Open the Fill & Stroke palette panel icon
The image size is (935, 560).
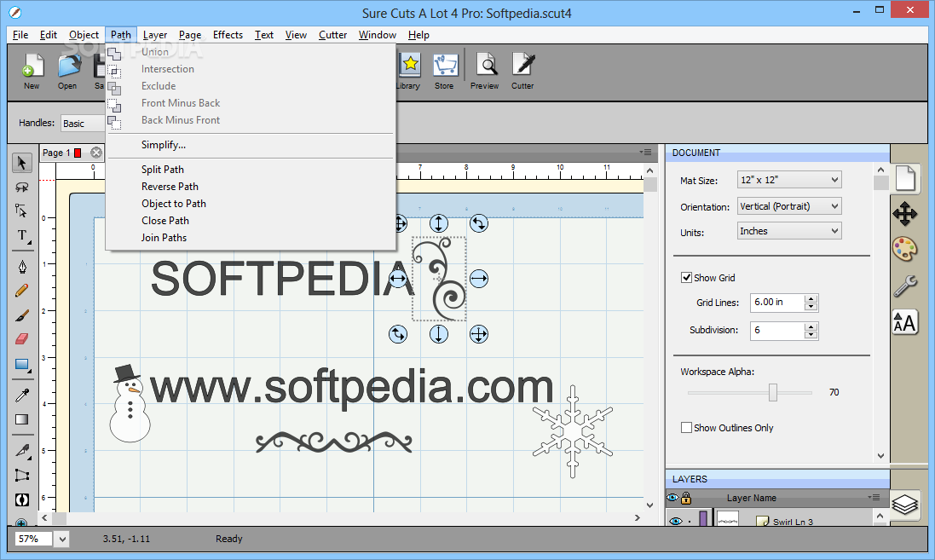coord(905,249)
